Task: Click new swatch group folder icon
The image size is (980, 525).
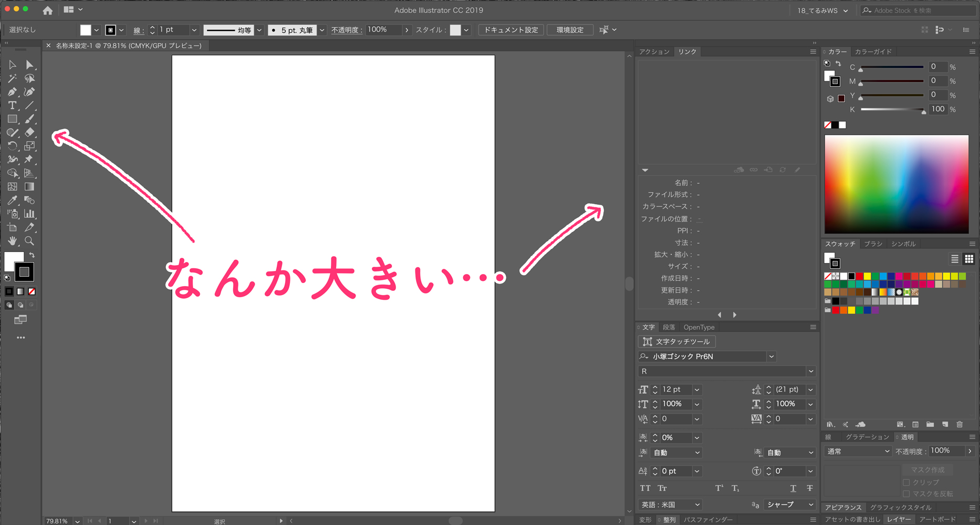Action: click(x=930, y=424)
